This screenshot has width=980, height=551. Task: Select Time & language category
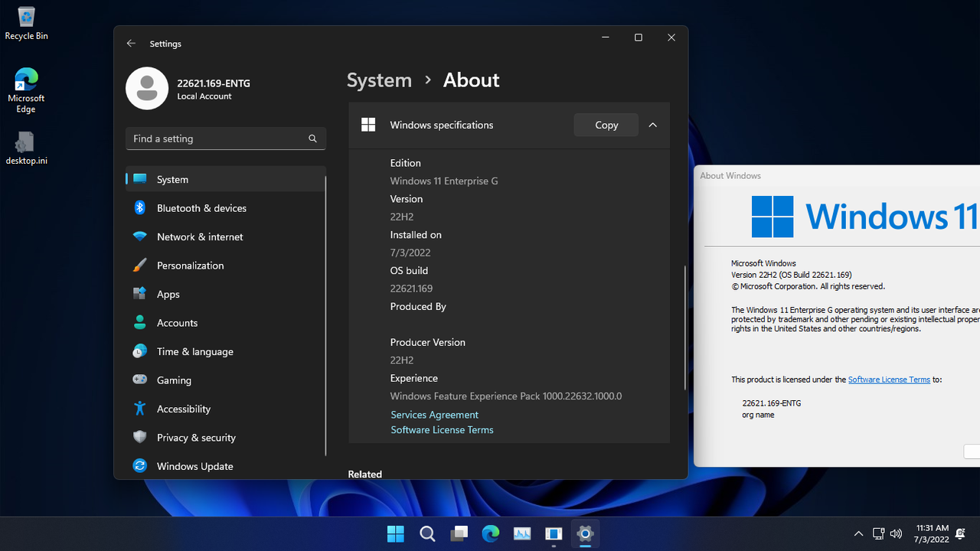[194, 352]
